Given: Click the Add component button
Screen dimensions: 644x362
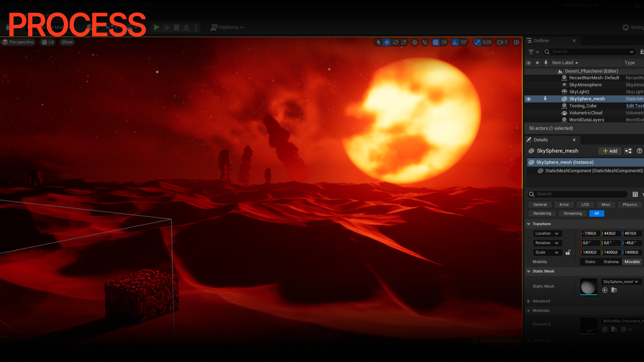Looking at the screenshot, I should [x=610, y=151].
